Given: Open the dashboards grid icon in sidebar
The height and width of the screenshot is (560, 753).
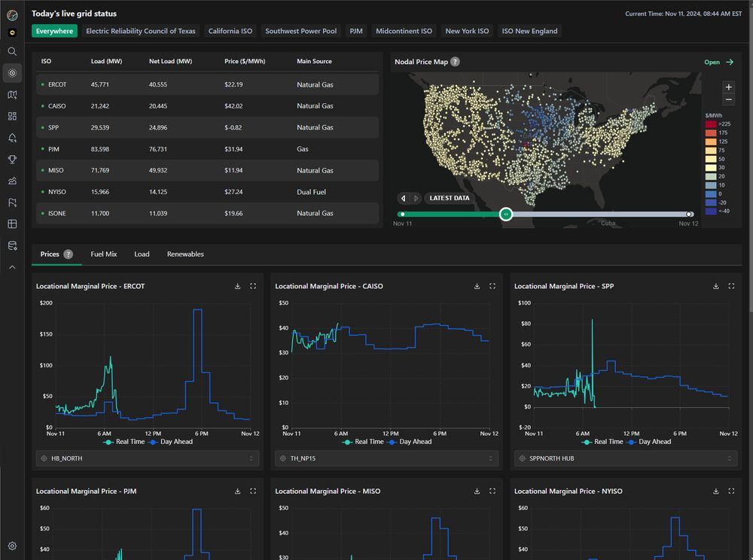Looking at the screenshot, I should (13, 116).
